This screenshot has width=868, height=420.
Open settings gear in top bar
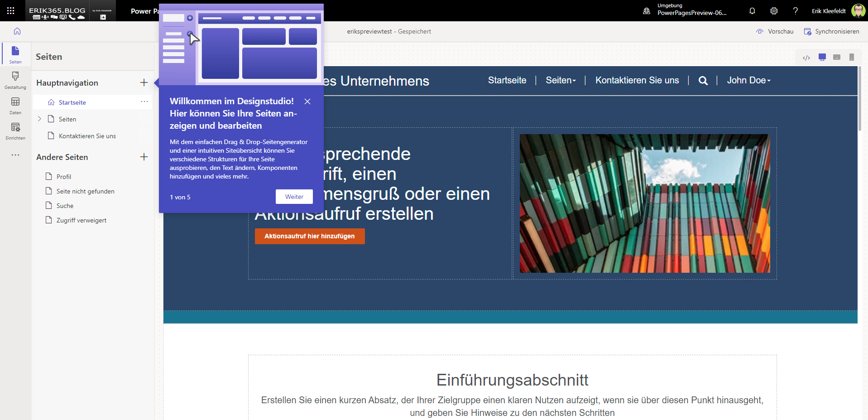(x=774, y=11)
